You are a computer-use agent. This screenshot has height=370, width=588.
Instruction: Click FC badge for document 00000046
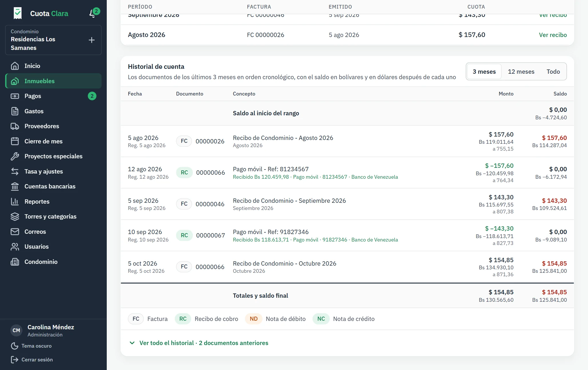184,204
